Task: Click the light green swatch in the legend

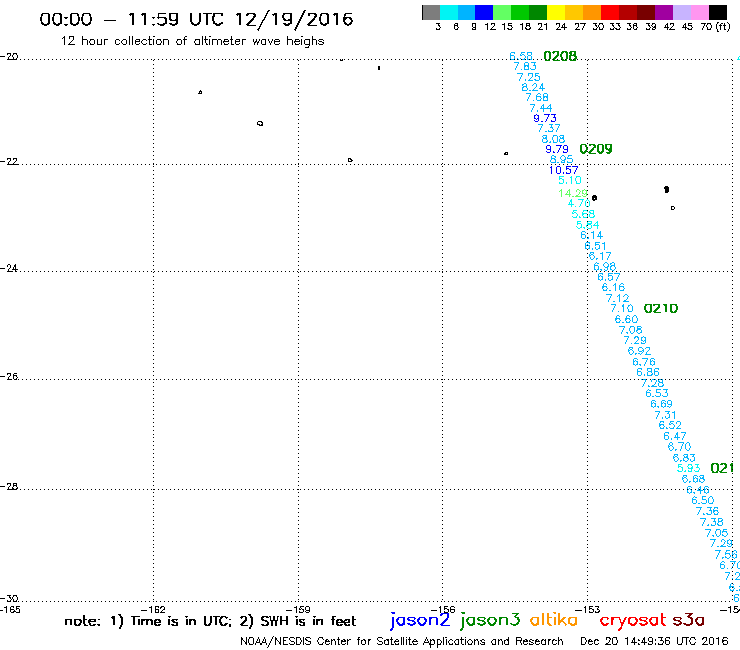Action: pos(502,12)
